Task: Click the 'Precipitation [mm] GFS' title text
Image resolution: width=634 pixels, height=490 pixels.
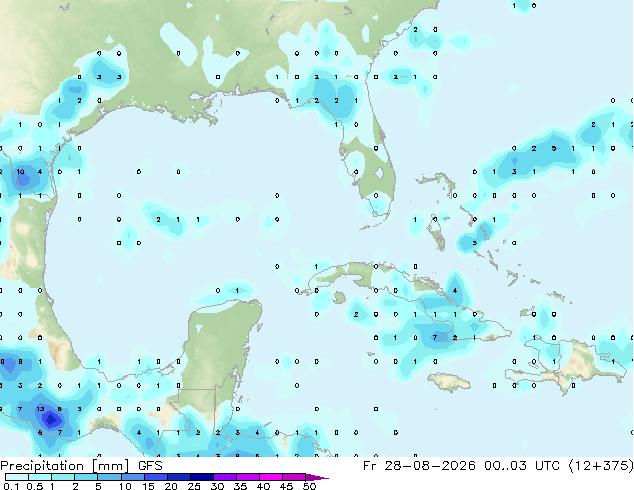Action: tap(81, 466)
